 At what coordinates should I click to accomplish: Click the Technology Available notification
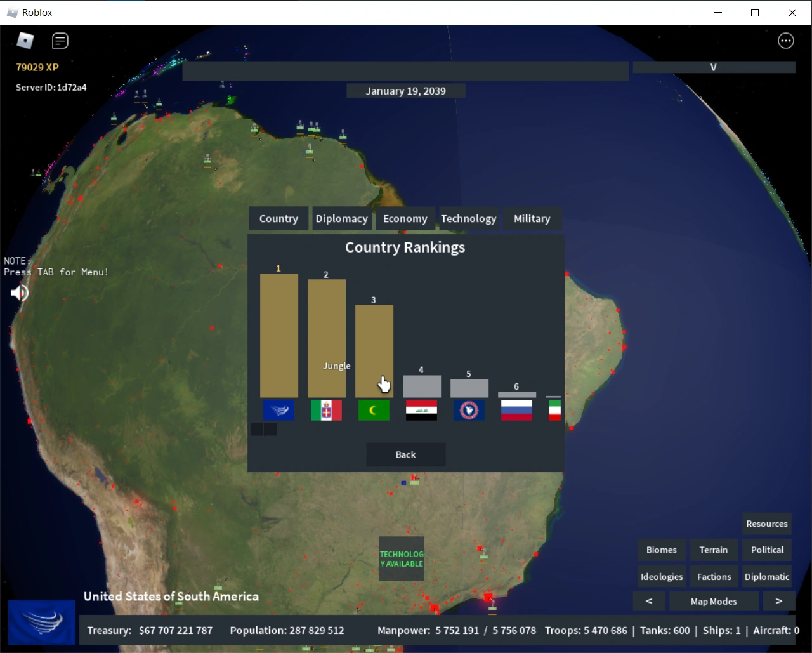coord(402,558)
